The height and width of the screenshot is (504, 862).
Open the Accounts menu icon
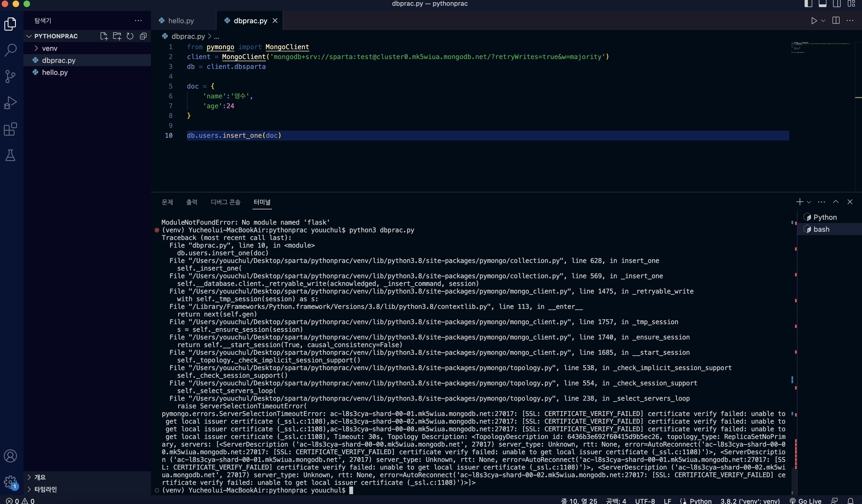pos(10,456)
